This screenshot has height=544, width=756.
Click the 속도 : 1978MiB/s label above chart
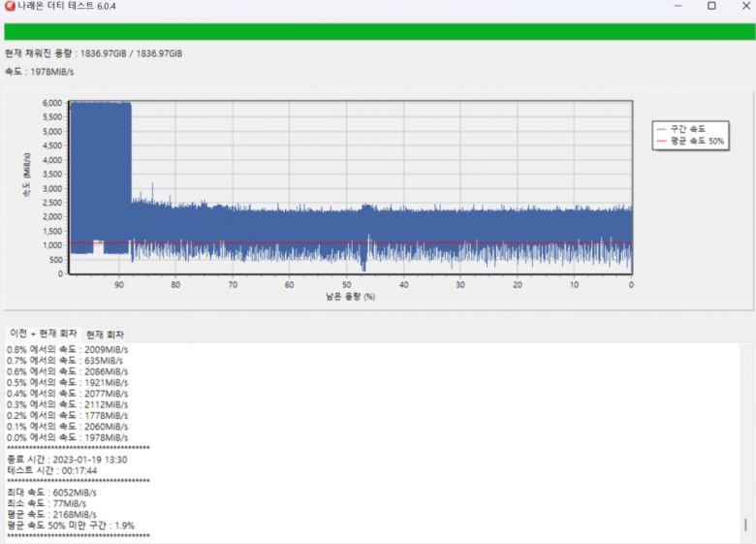click(40, 72)
